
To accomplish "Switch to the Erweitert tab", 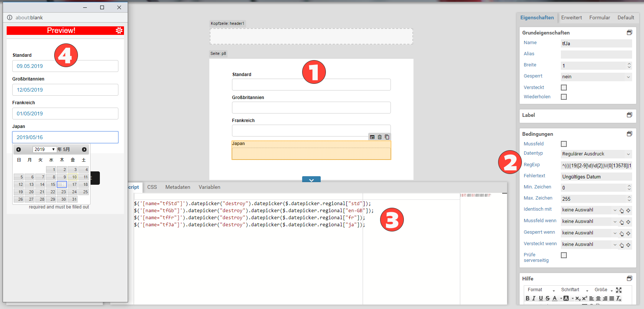I will point(571,17).
